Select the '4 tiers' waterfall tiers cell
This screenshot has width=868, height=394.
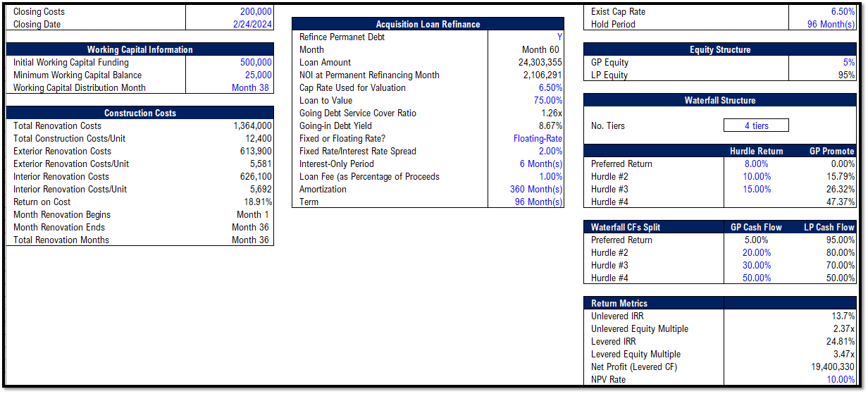[x=756, y=125]
